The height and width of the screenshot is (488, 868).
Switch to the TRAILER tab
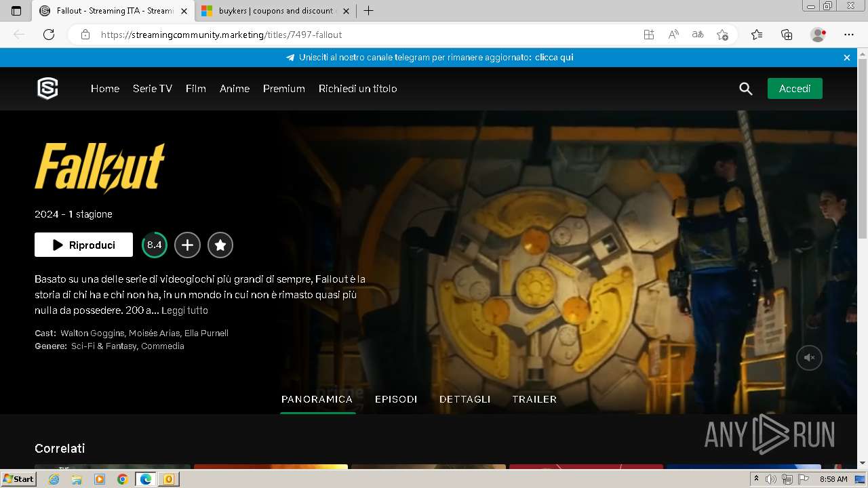[534, 399]
